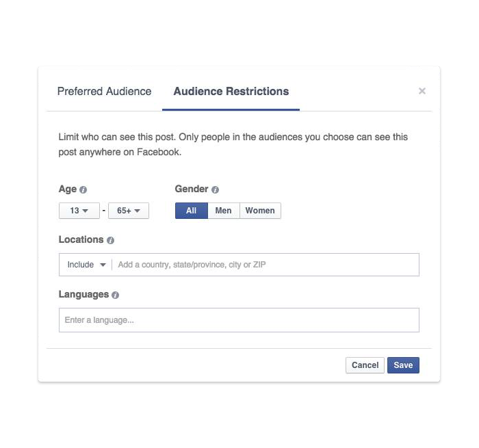Open the Locations info tooltip icon

[110, 240]
